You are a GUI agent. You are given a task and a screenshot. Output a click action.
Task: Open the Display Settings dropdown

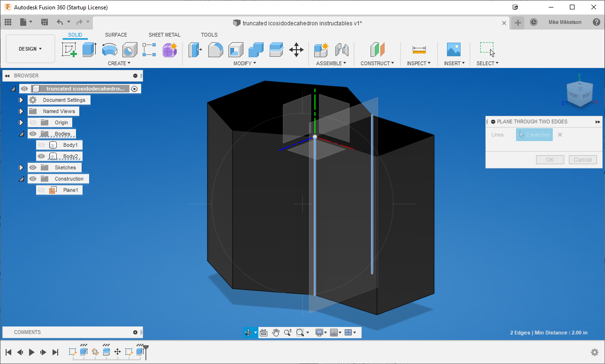321,332
